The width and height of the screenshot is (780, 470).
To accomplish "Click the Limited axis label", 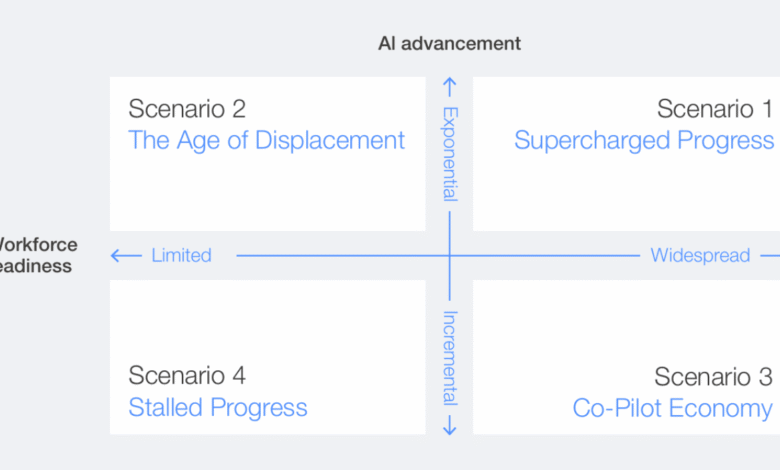I will pos(181,255).
